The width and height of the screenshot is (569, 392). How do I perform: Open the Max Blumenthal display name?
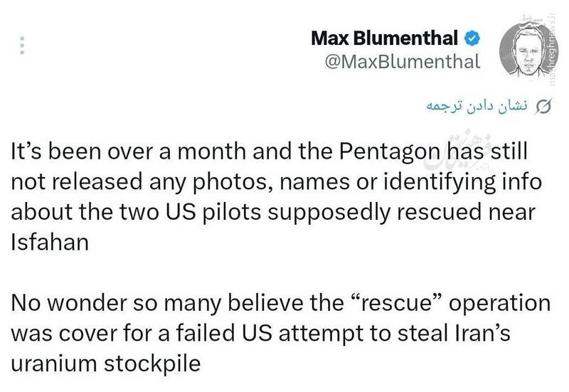coord(384,38)
